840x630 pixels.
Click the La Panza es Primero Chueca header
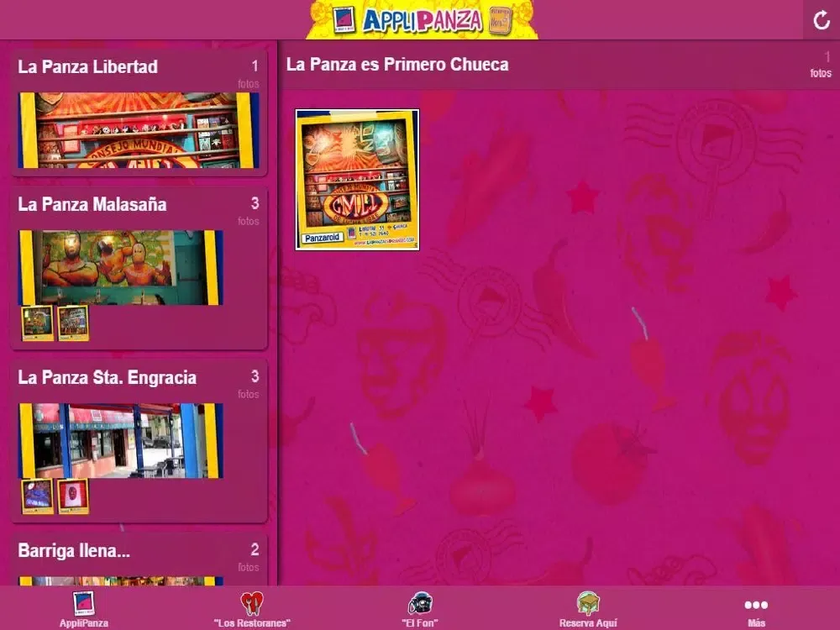pos(397,65)
